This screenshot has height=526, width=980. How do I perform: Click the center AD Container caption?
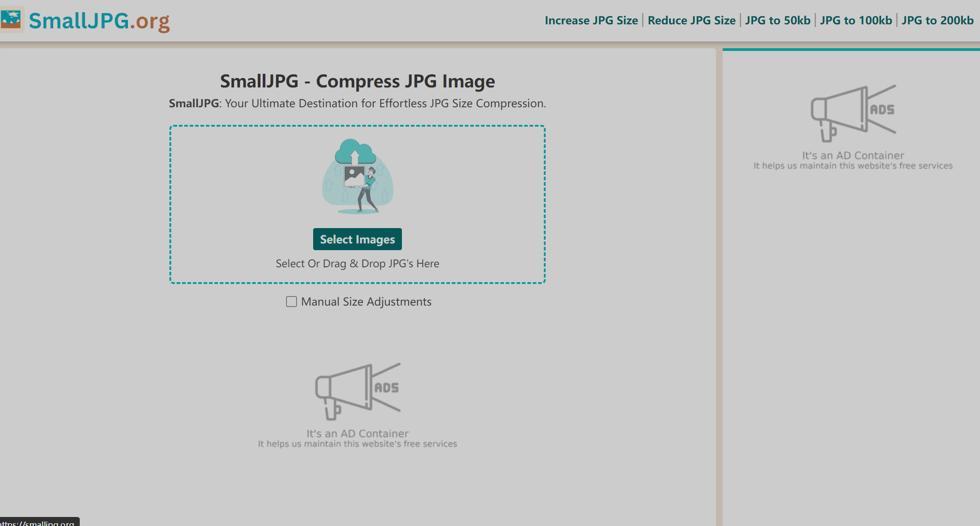[357, 433]
